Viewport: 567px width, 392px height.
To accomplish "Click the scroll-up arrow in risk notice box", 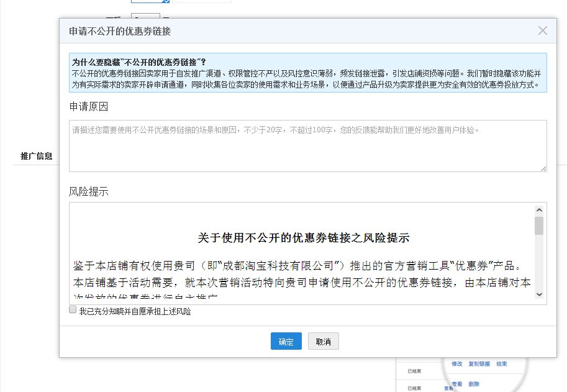I will pos(539,209).
